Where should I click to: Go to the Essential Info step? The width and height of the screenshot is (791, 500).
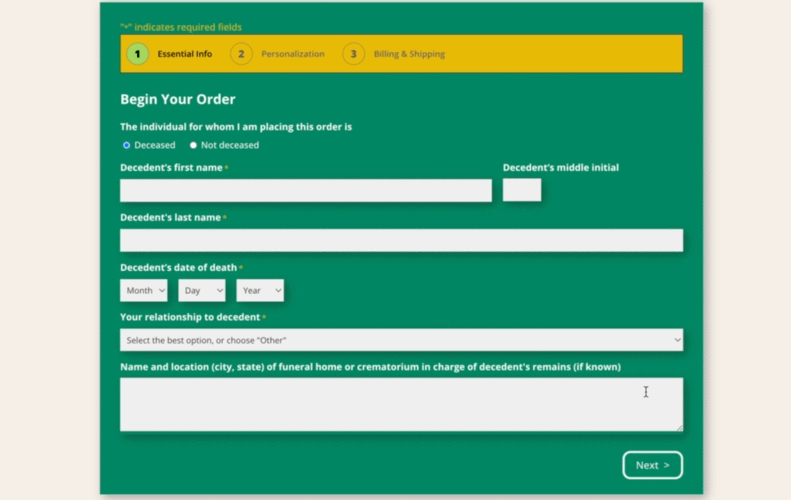[x=185, y=54]
